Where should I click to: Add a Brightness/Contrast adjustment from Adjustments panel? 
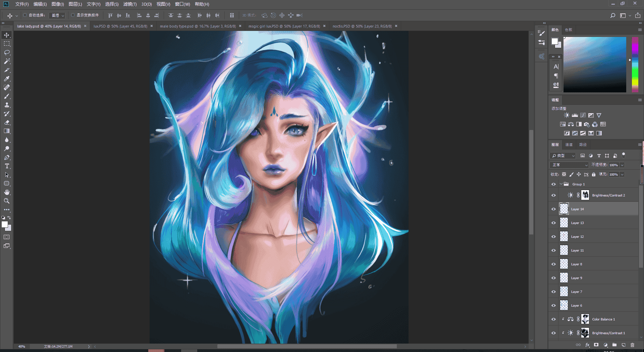pyautogui.click(x=567, y=115)
